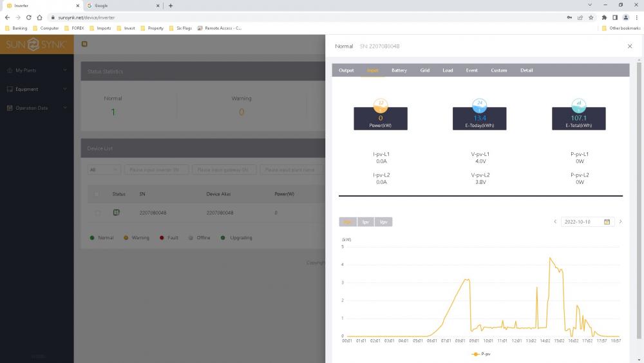Click the inverter SN search field
Screen dimensions: 644x363
click(x=156, y=170)
